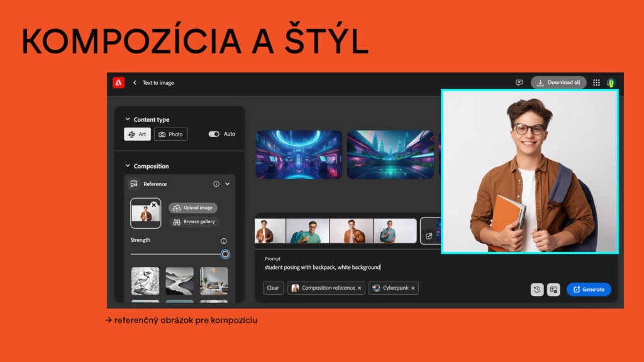Screen dimensions: 644x362
Task: Click the blue Generate button
Action: tap(589, 289)
